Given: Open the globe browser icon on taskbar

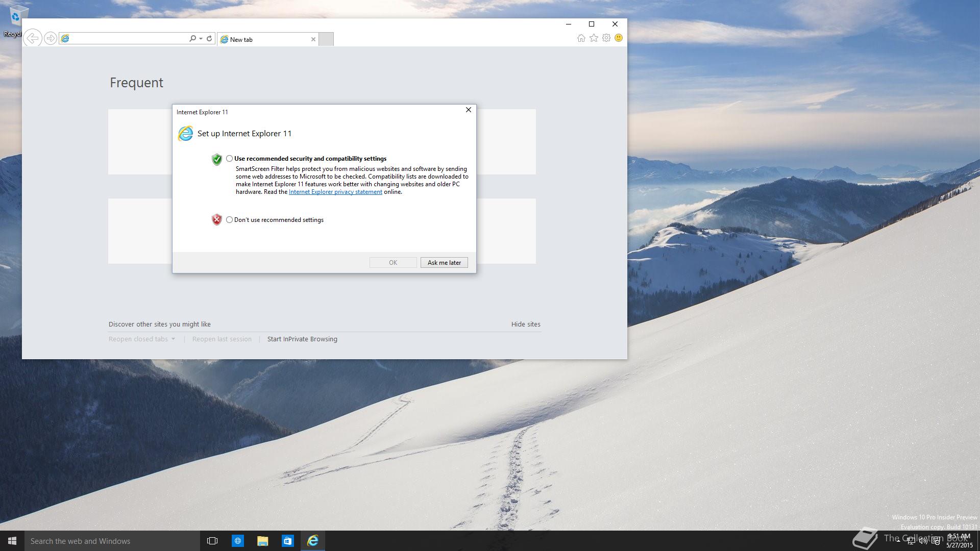Looking at the screenshot, I should click(x=238, y=541).
